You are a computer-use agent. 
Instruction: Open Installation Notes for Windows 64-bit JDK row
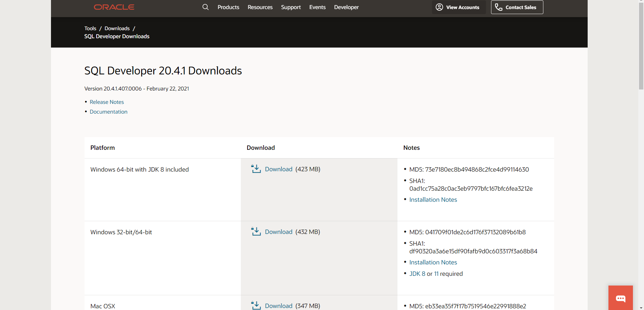click(x=433, y=200)
